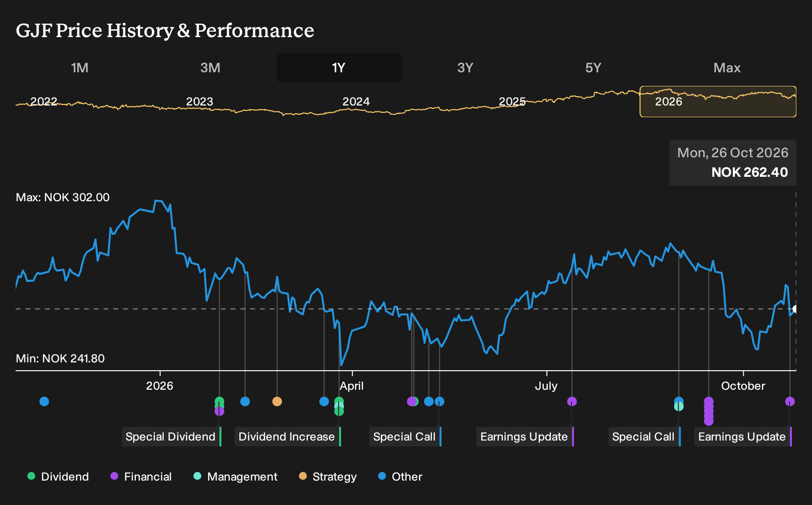Open the Special Dividend event label
The width and height of the screenshot is (812, 505).
pos(171,437)
